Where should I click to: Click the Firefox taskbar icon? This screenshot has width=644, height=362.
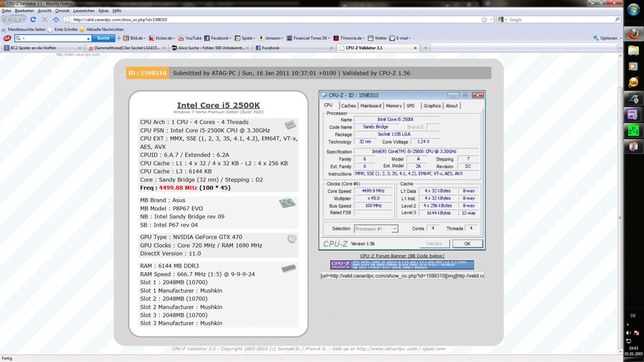click(x=633, y=34)
